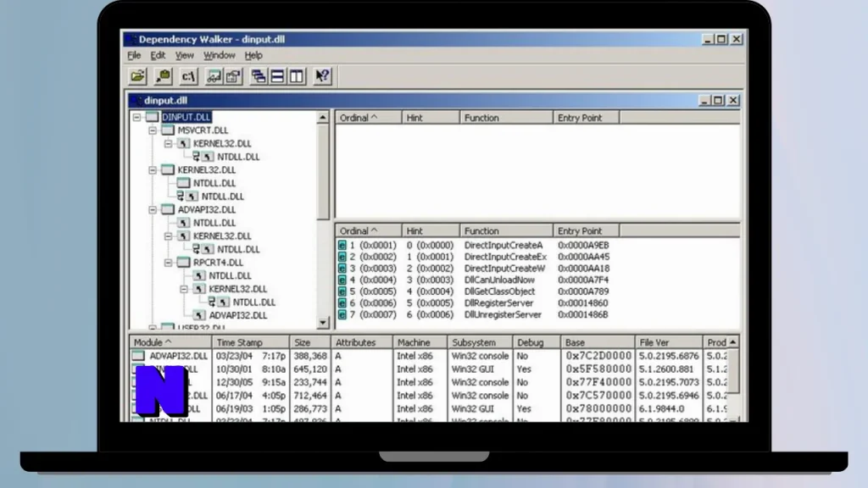Click the context help arrow-question icon

pyautogui.click(x=322, y=76)
